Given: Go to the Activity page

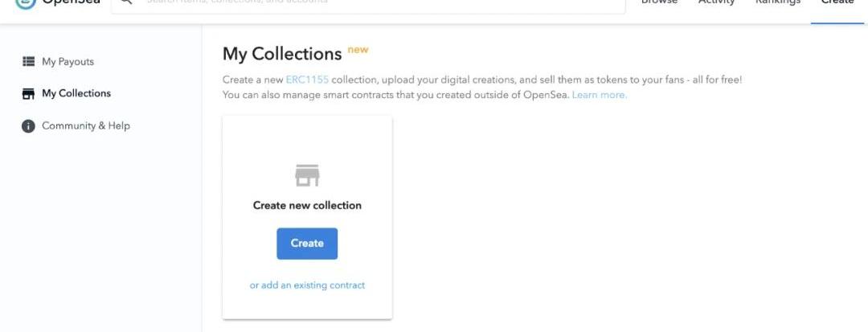Looking at the screenshot, I should click(716, 3).
